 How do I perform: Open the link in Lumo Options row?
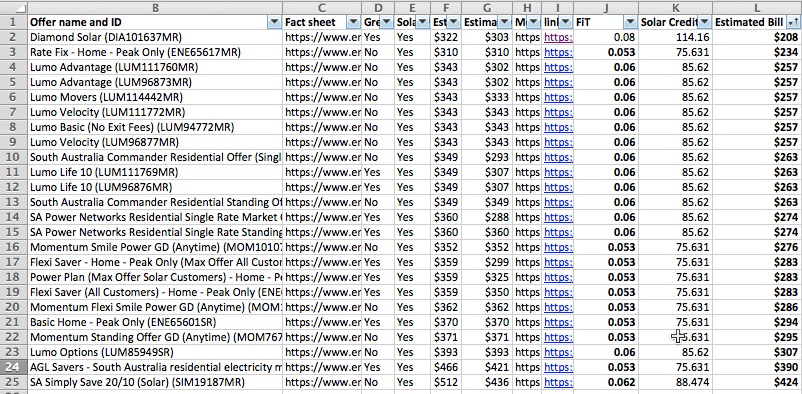pyautogui.click(x=558, y=353)
